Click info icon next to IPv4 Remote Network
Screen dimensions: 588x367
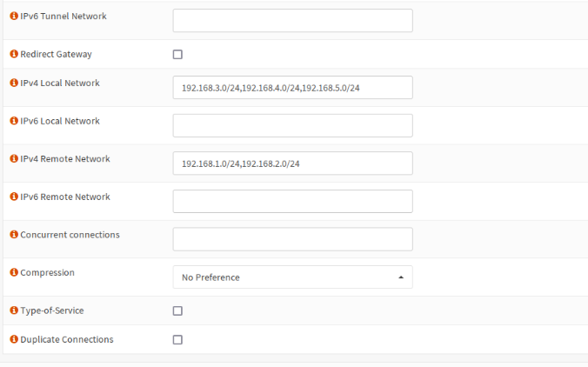pos(14,159)
